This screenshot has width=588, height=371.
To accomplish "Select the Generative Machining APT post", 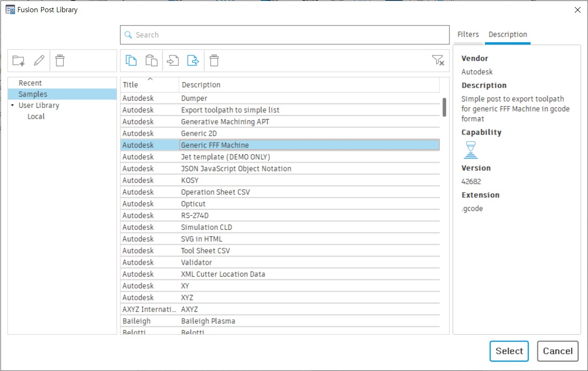I will 280,122.
